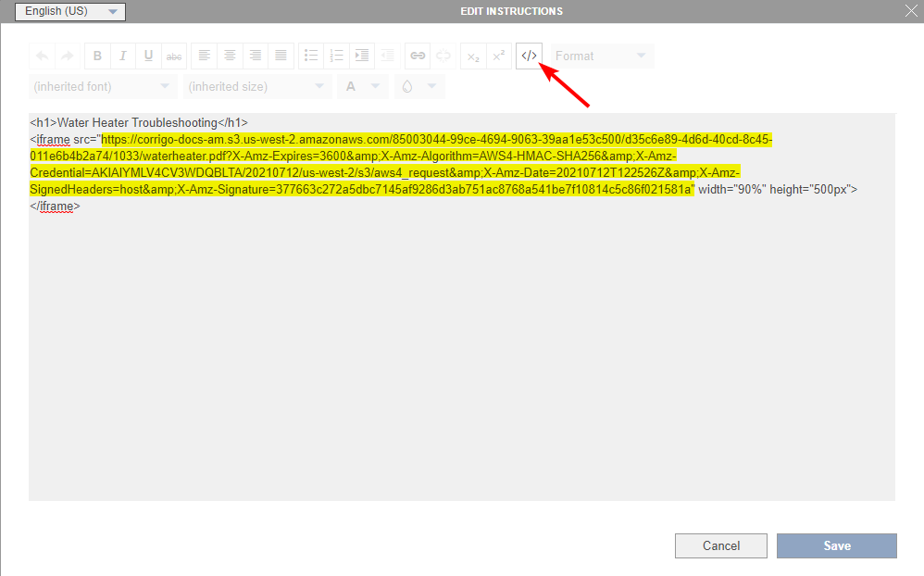Insert a bulleted list

pos(311,56)
